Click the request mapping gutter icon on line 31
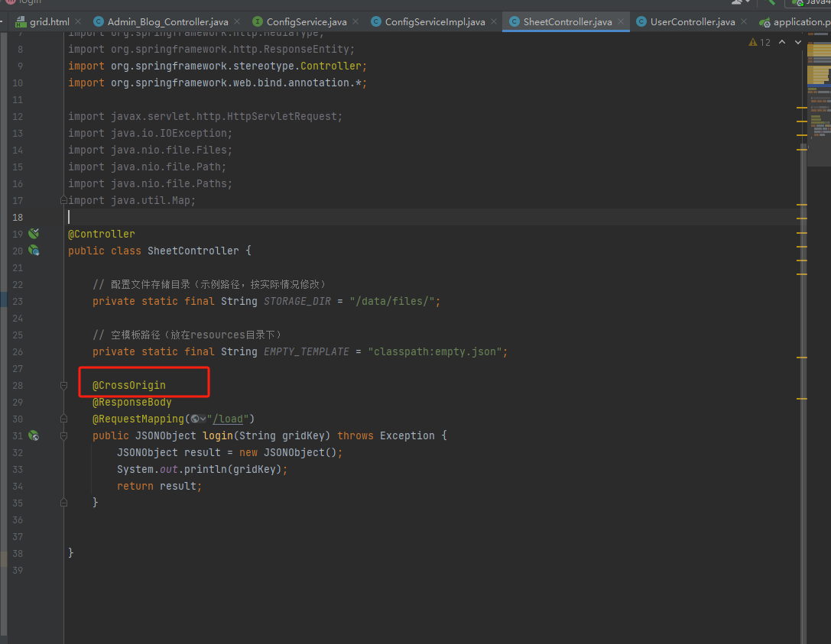The height and width of the screenshot is (644, 831). pyautogui.click(x=34, y=436)
